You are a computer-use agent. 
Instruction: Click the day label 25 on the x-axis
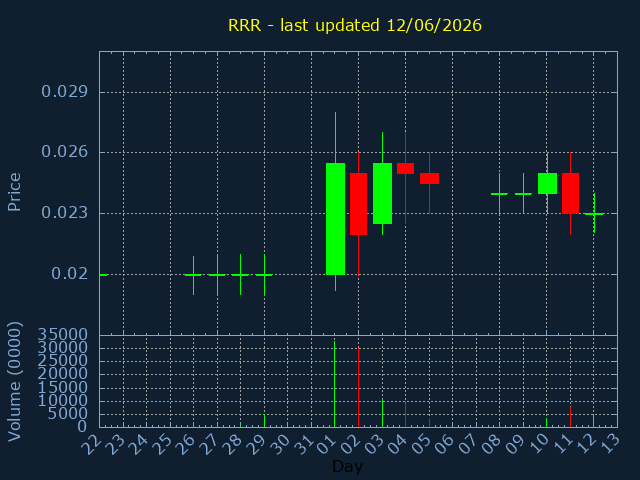tap(162, 444)
